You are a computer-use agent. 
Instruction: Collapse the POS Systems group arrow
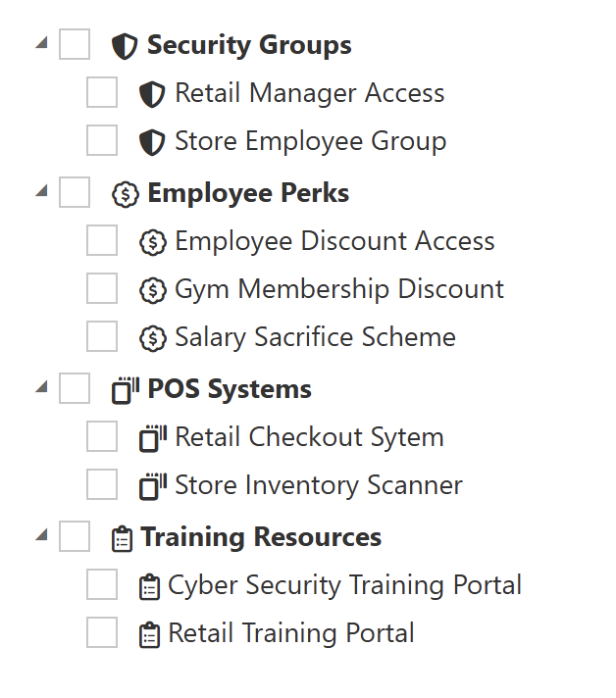pos(41,387)
